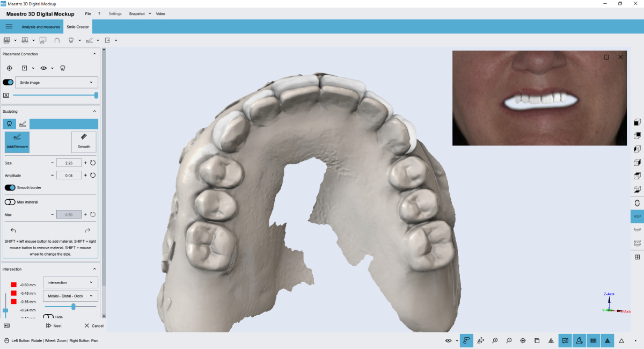
Task: Click the rotate arch icon on right sidebar
Action: tap(637, 203)
